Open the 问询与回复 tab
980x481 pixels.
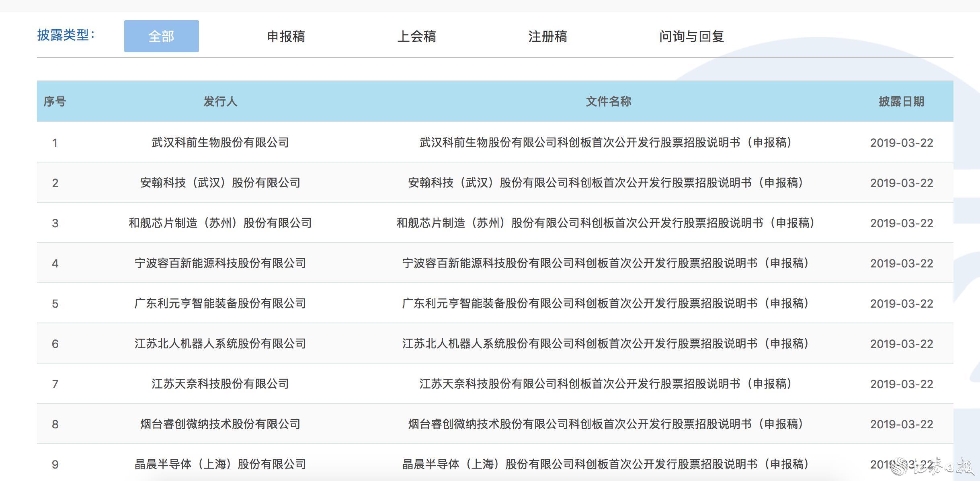coord(691,37)
